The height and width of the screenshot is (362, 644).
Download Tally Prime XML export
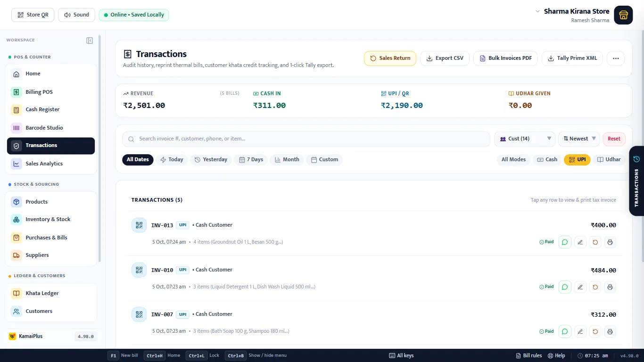572,58
